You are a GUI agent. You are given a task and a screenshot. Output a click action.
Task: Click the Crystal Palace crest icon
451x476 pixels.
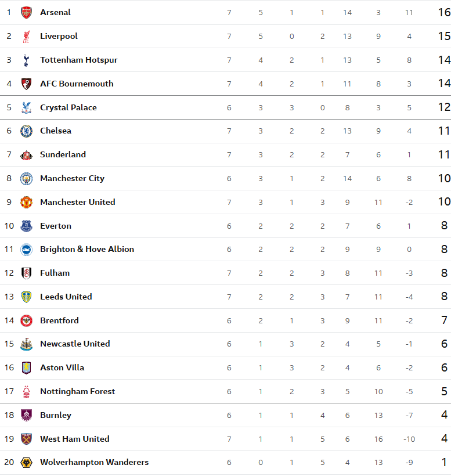point(26,107)
